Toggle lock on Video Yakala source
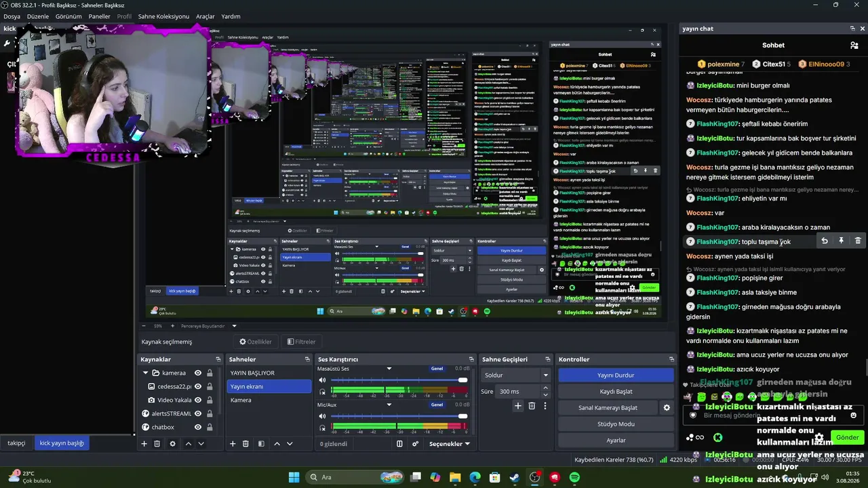The height and width of the screenshot is (488, 868). click(210, 400)
